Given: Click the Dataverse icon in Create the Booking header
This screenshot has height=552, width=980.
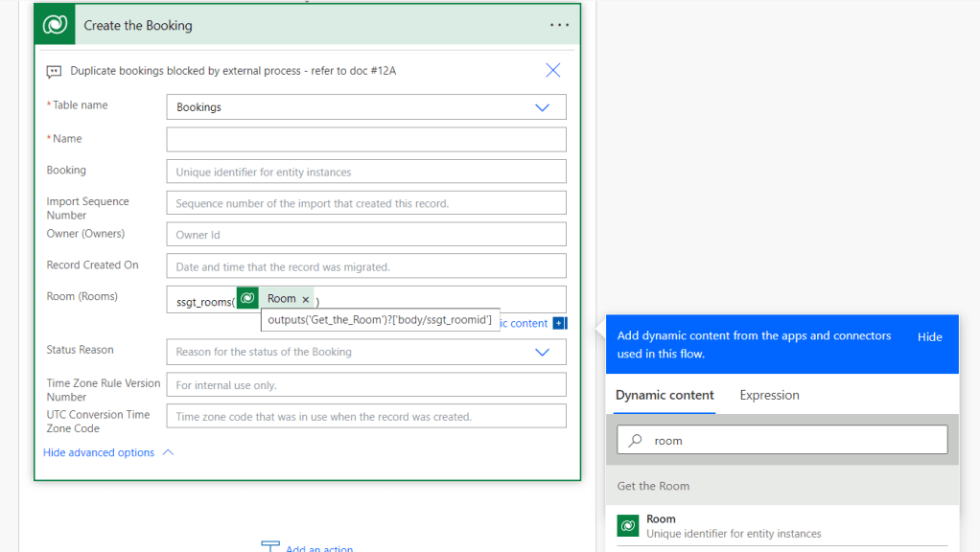Looking at the screenshot, I should click(x=56, y=25).
